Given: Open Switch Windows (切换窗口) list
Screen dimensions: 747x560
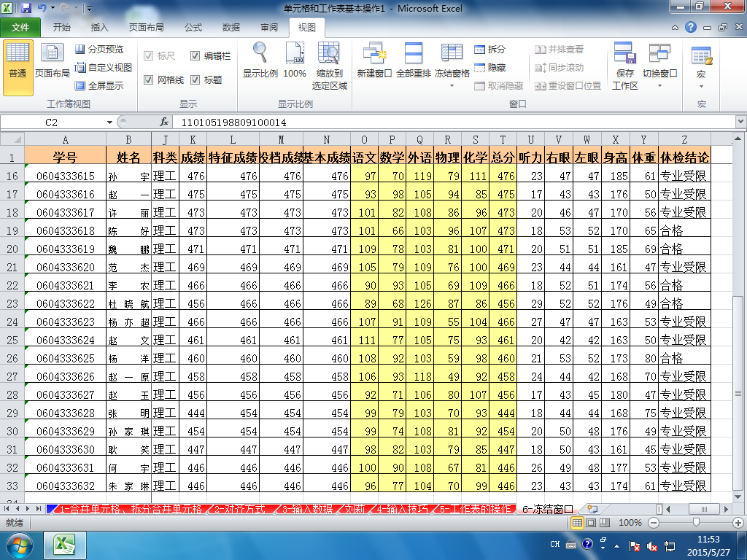Looking at the screenshot, I should point(659,66).
